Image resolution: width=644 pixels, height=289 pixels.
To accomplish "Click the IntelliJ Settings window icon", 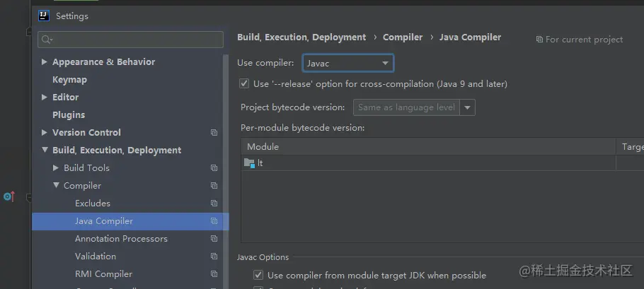I will [44, 16].
